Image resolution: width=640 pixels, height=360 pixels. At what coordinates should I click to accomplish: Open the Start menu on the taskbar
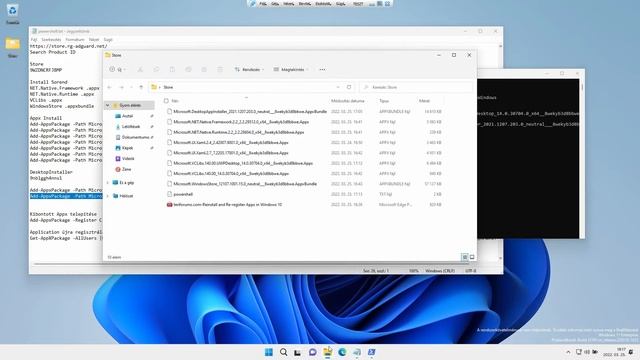pos(269,352)
